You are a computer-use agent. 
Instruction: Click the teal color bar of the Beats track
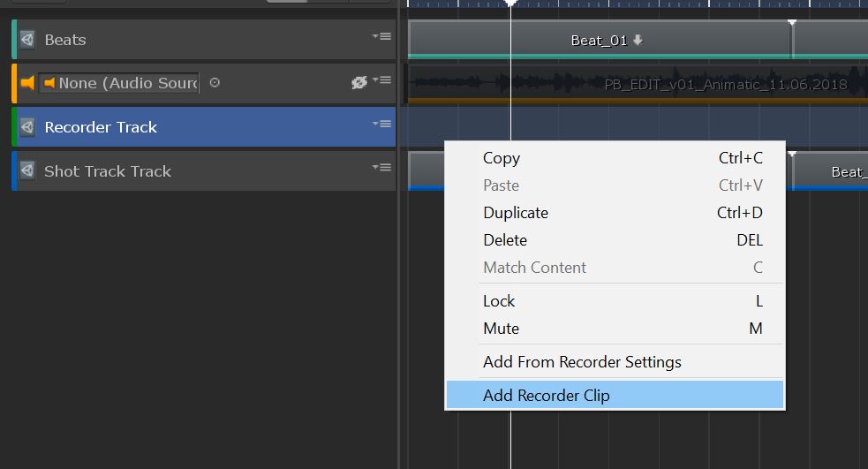pyautogui.click(x=14, y=40)
